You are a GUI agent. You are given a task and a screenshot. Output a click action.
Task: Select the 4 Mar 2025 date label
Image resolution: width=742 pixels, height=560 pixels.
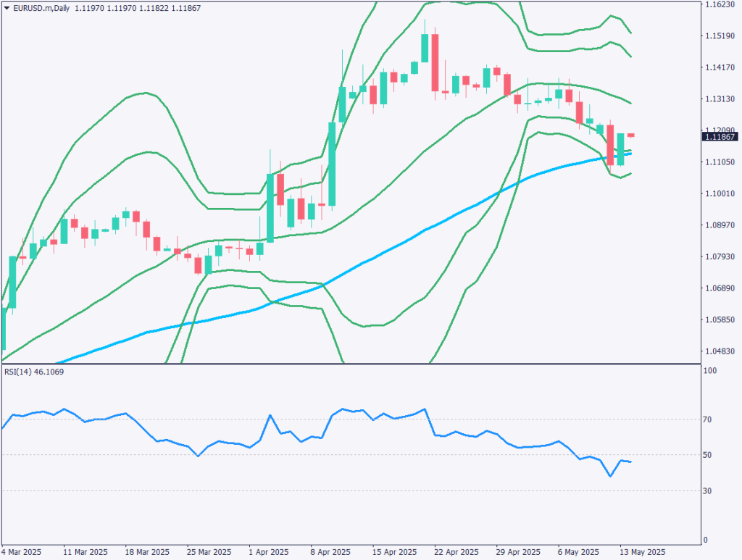pos(20,551)
